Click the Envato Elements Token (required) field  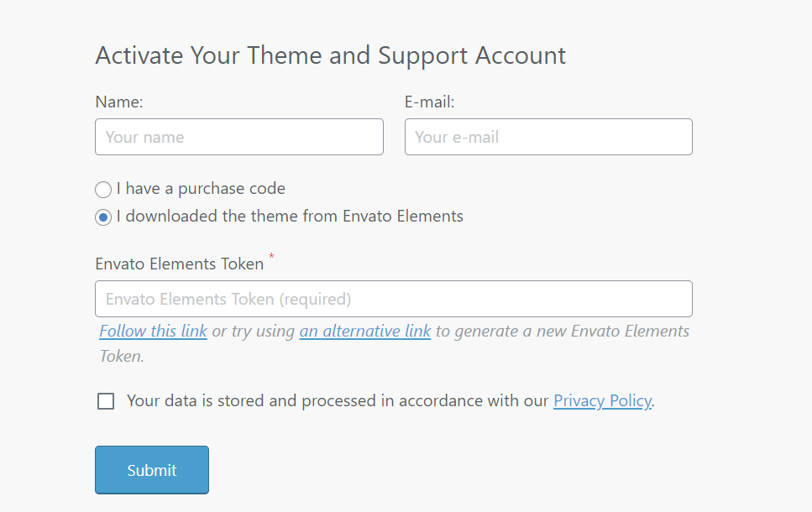point(394,299)
